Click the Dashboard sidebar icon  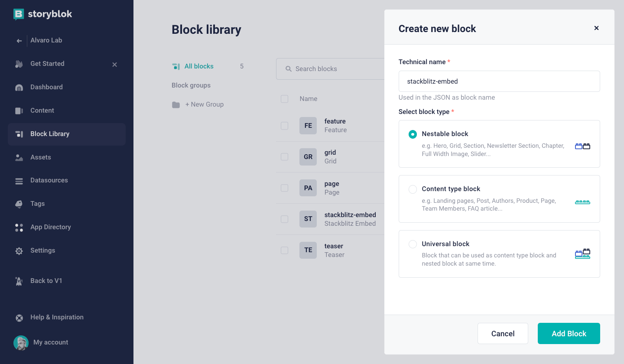pos(19,88)
